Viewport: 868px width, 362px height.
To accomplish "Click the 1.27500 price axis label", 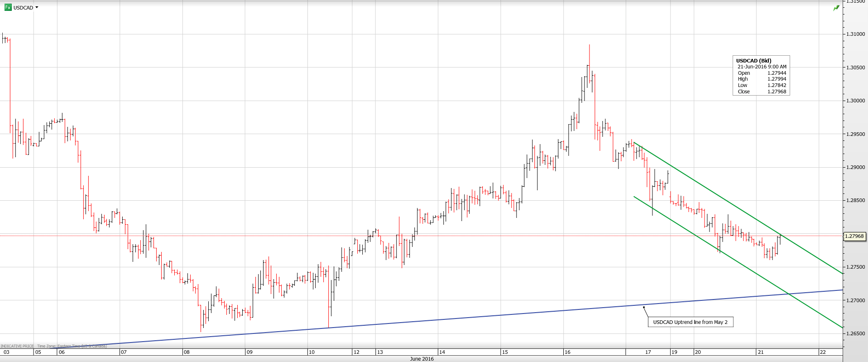I will [x=855, y=267].
